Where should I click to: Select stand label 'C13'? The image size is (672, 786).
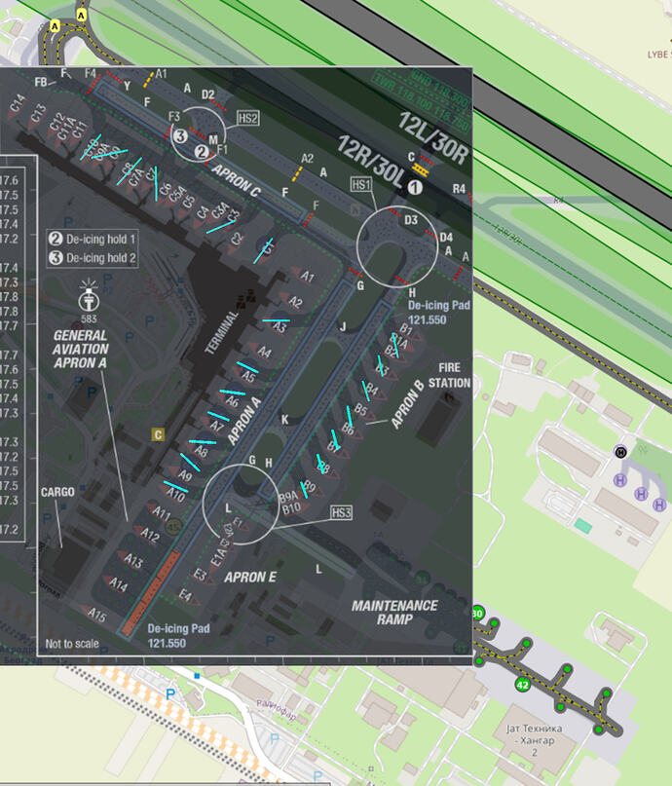[x=38, y=113]
